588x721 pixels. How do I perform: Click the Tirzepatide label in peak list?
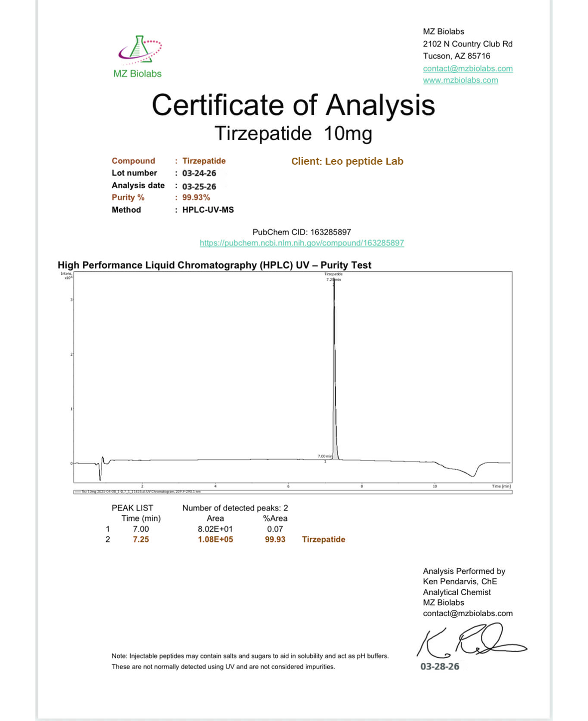click(x=324, y=539)
